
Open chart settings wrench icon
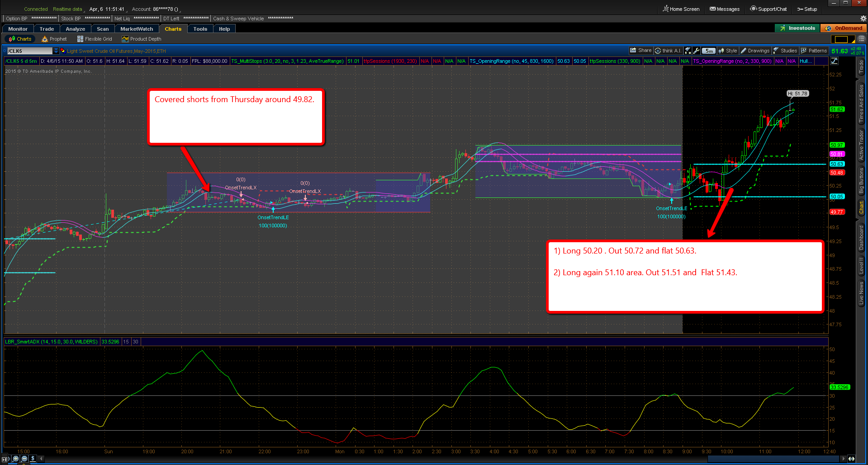click(x=697, y=51)
